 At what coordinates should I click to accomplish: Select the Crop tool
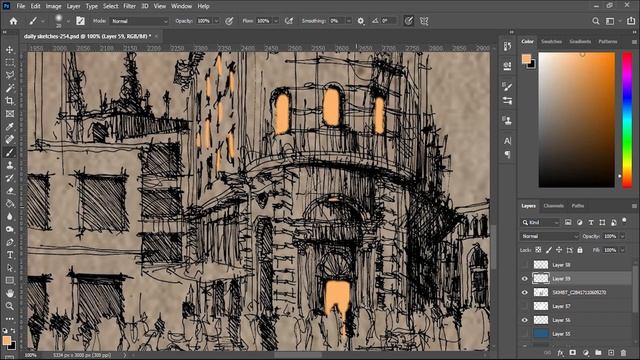pyautogui.click(x=10, y=101)
